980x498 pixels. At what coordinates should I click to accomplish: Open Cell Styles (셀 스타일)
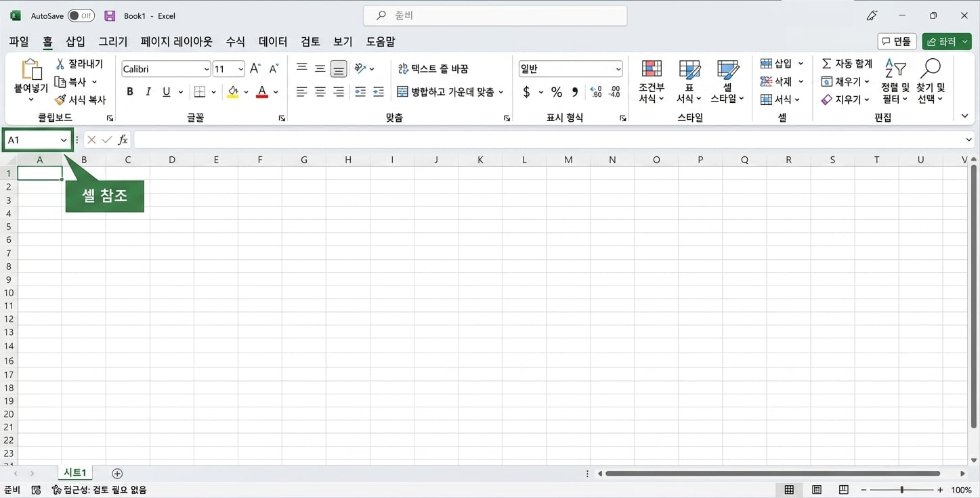(727, 82)
